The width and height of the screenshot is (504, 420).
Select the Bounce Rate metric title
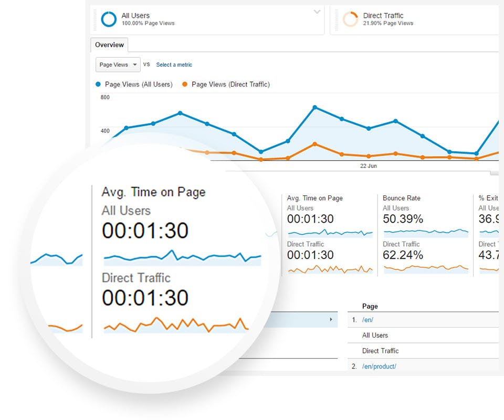[402, 198]
